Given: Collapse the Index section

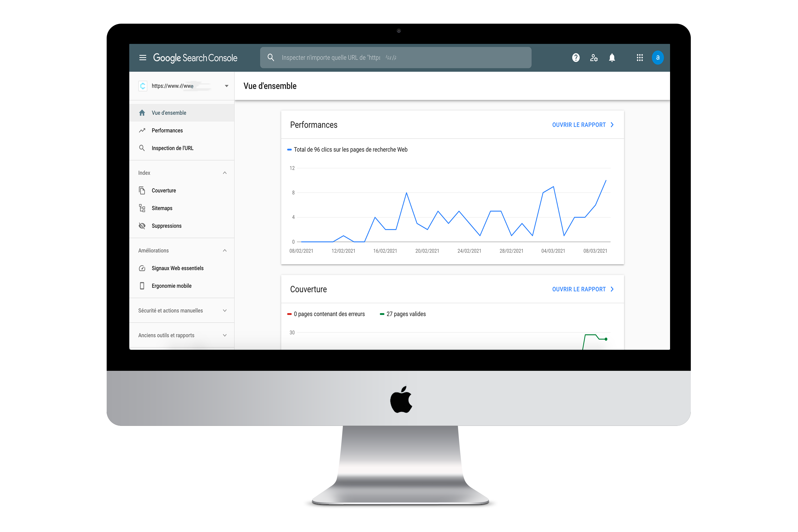Looking at the screenshot, I should click(x=225, y=173).
